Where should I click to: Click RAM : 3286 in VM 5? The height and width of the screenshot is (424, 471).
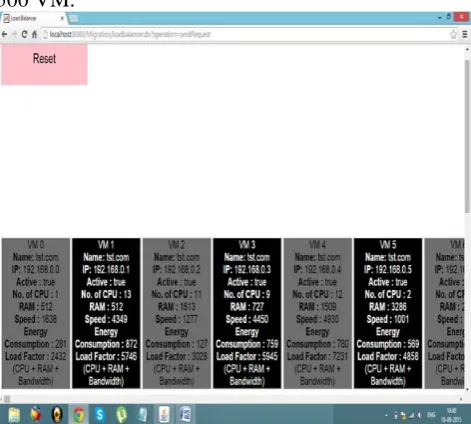click(x=388, y=307)
